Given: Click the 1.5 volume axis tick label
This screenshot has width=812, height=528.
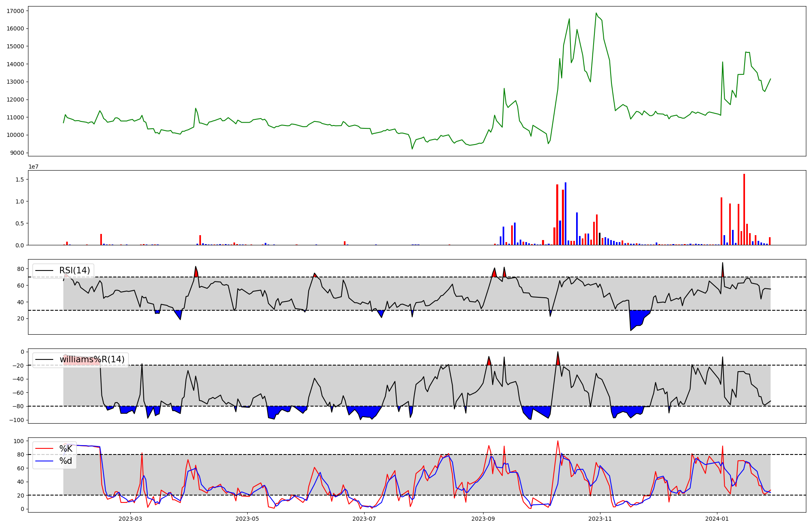Looking at the screenshot, I should [19, 180].
